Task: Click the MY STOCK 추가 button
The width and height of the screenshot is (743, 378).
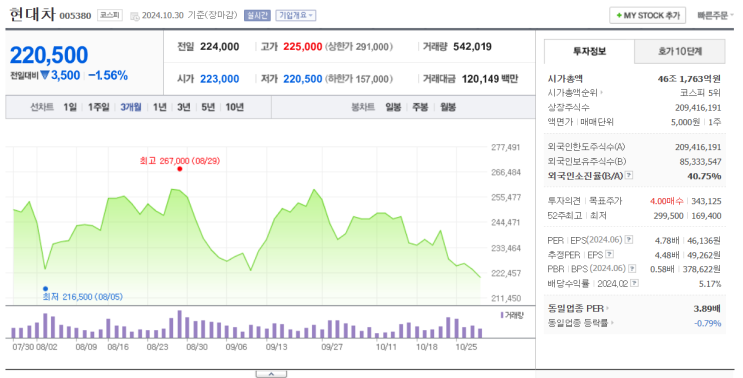Action: [648, 16]
